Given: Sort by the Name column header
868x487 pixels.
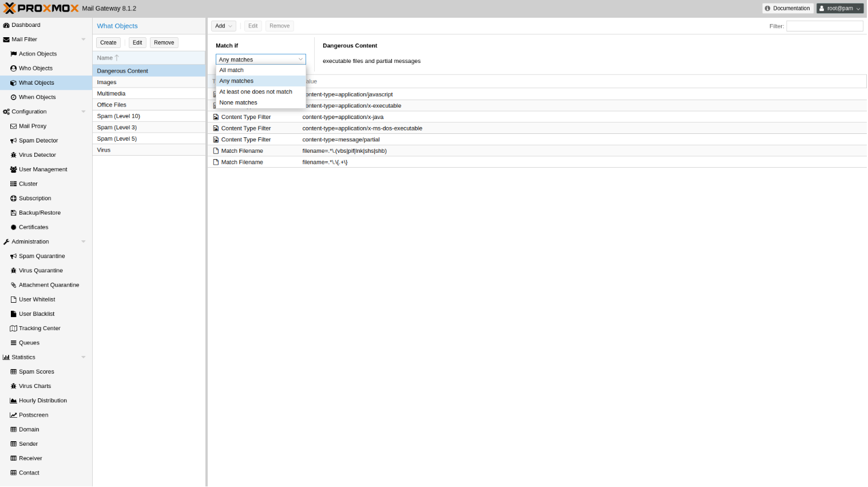Looking at the screenshot, I should 105,58.
